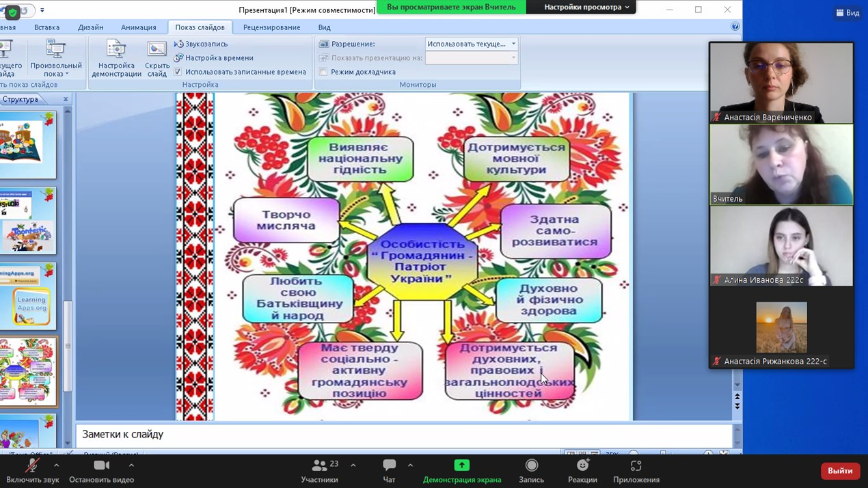Click the Настройка времени button
Screen dimensions: 868x488
(x=213, y=58)
